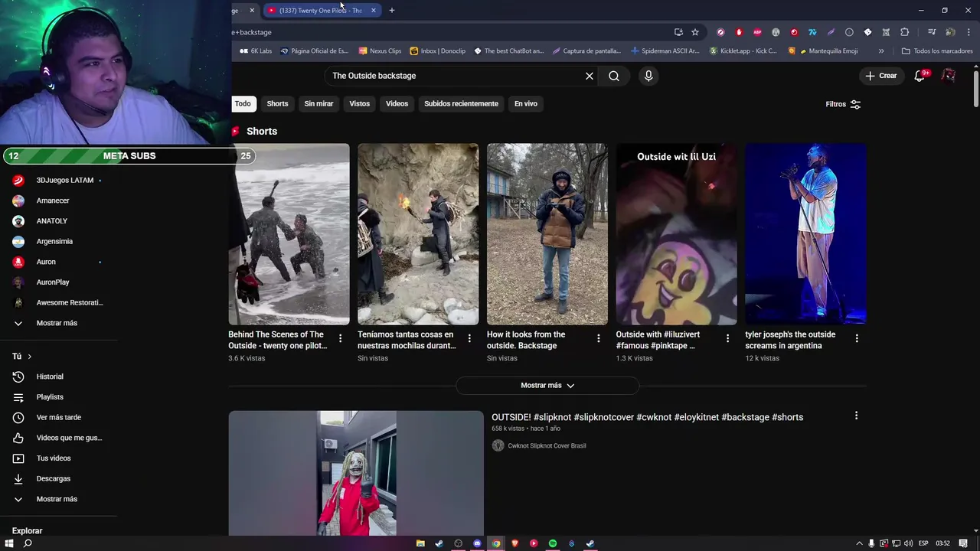This screenshot has width=980, height=551.
Task: Open the '6K Labs' bookmark
Action: click(x=256, y=51)
